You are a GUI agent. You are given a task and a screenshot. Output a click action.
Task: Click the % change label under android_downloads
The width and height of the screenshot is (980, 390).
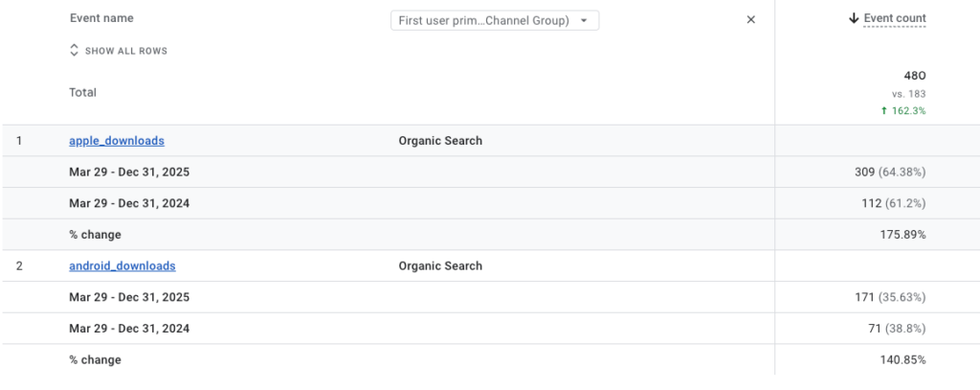click(95, 360)
